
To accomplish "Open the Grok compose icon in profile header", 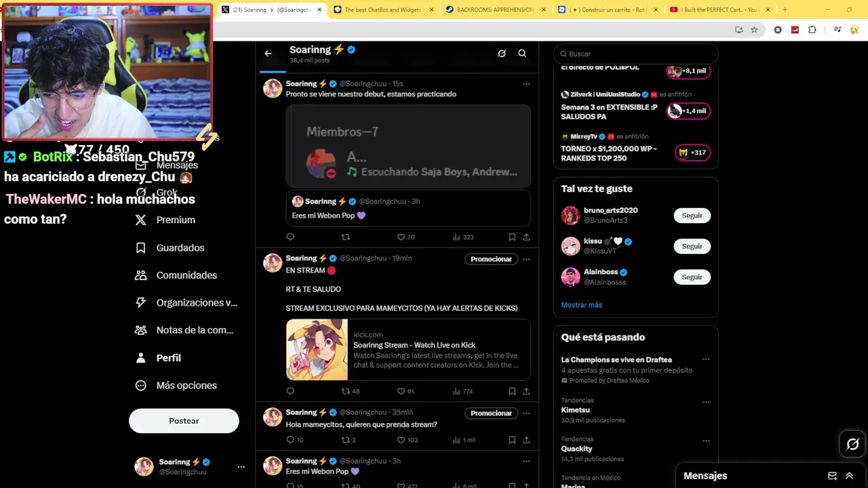I will coord(502,54).
